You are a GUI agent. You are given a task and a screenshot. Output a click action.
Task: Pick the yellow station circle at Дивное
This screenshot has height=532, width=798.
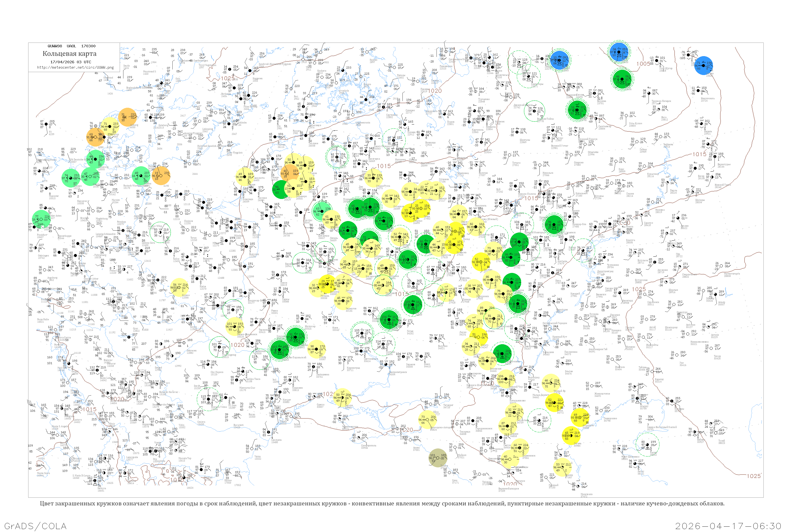pyautogui.click(x=508, y=426)
